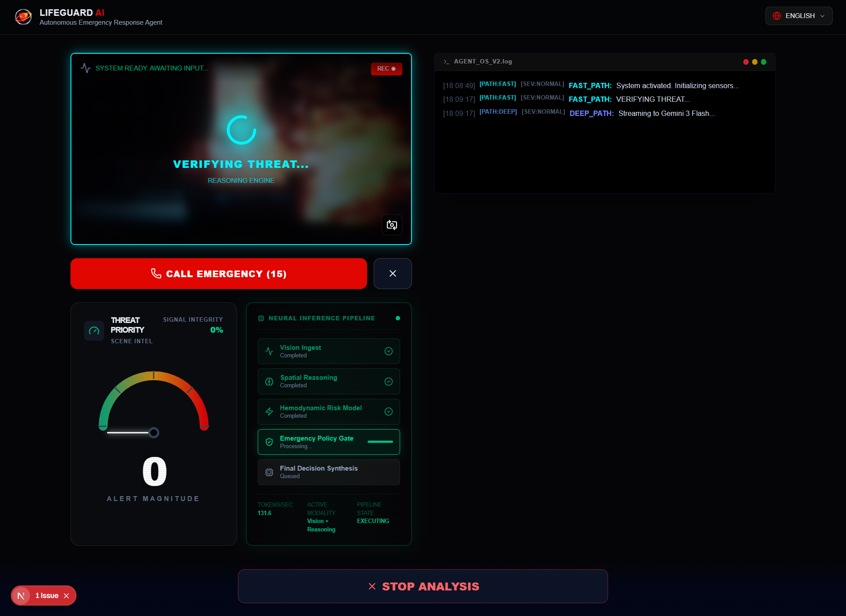Expand language options via chevron arrow
Screen dimensions: 846x616
(822, 16)
